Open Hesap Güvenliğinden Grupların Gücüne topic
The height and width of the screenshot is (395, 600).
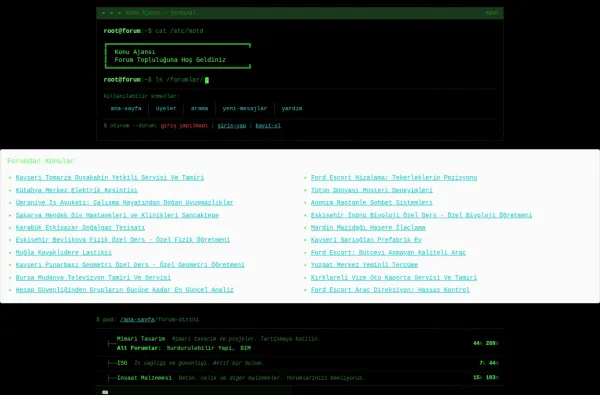124,290
